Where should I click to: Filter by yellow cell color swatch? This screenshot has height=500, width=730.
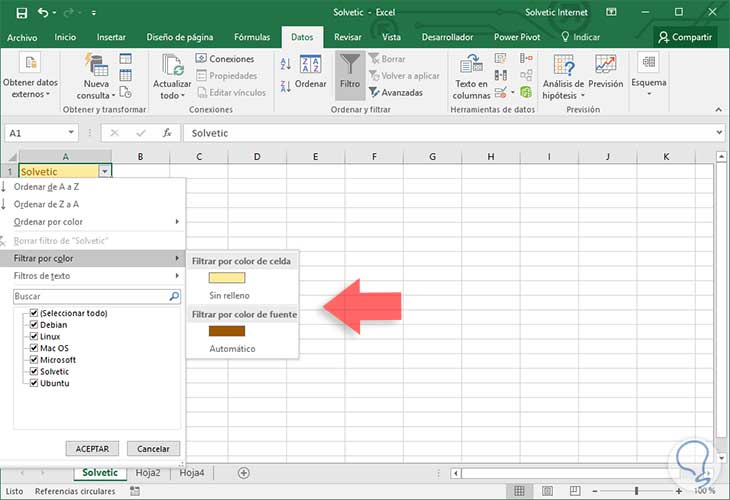[x=227, y=278]
